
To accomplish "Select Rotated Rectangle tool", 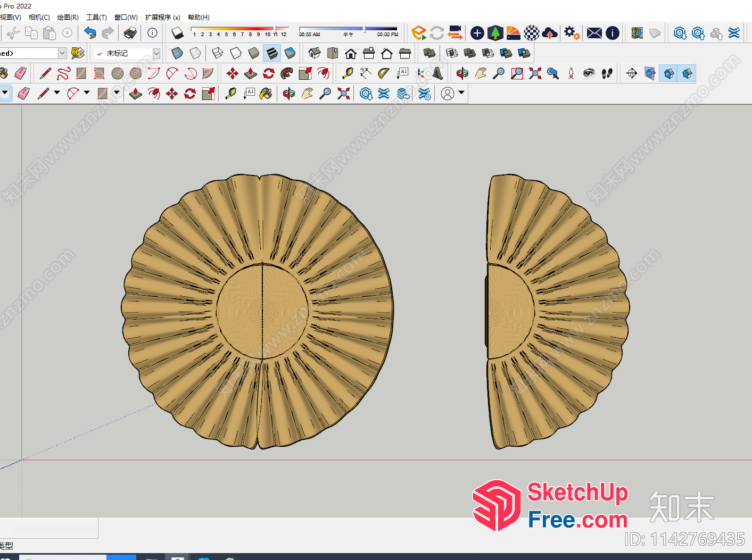I will 99,73.
